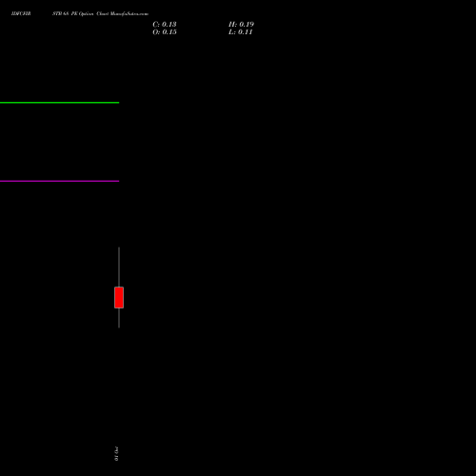Viewport: 476px width, 476px height.
Task: Click the open value O: 0.15
Action: click(x=165, y=32)
